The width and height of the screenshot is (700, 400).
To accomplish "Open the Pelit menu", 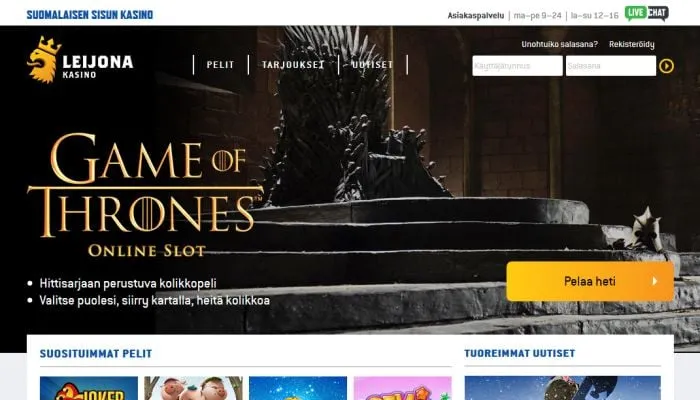I will (221, 65).
